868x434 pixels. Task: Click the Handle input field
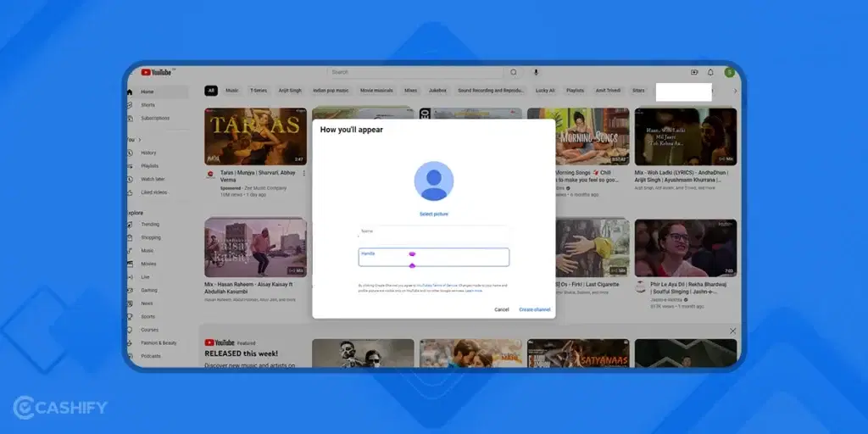tap(434, 258)
